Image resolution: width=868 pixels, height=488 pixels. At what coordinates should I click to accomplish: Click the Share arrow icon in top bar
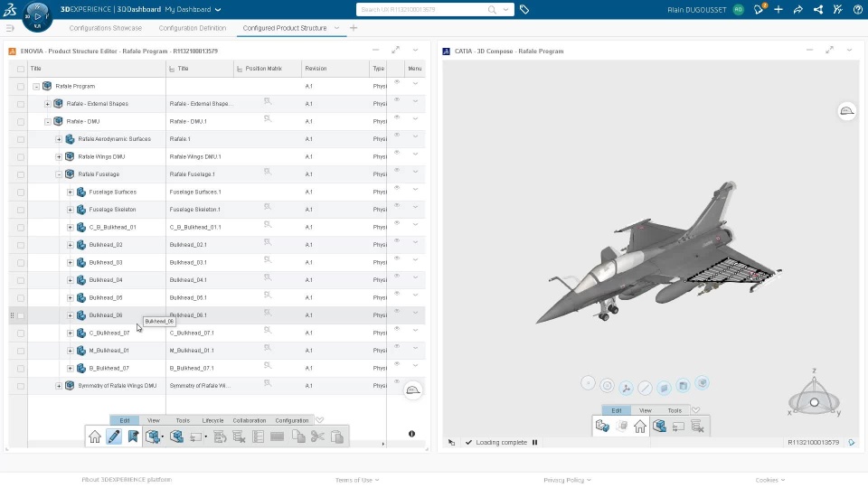point(798,9)
